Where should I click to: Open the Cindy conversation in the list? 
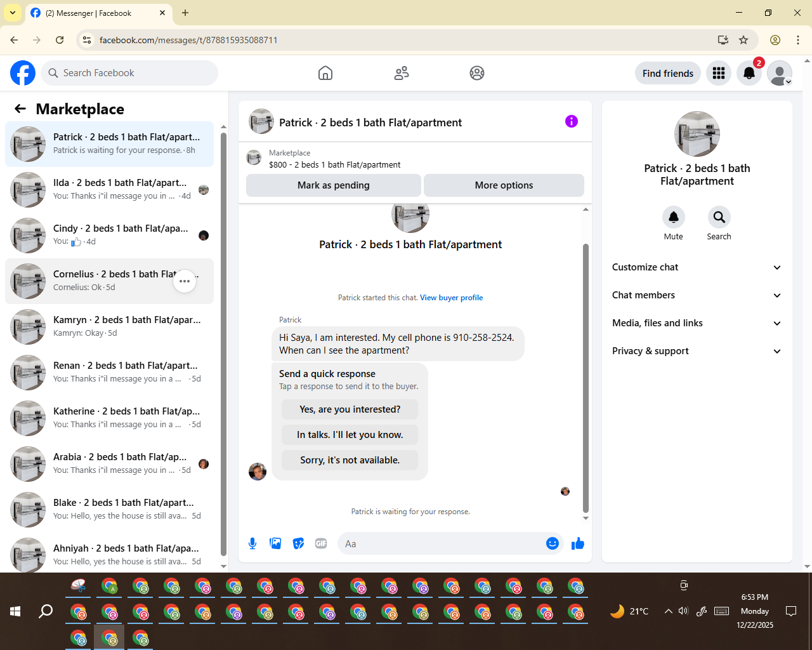click(109, 235)
